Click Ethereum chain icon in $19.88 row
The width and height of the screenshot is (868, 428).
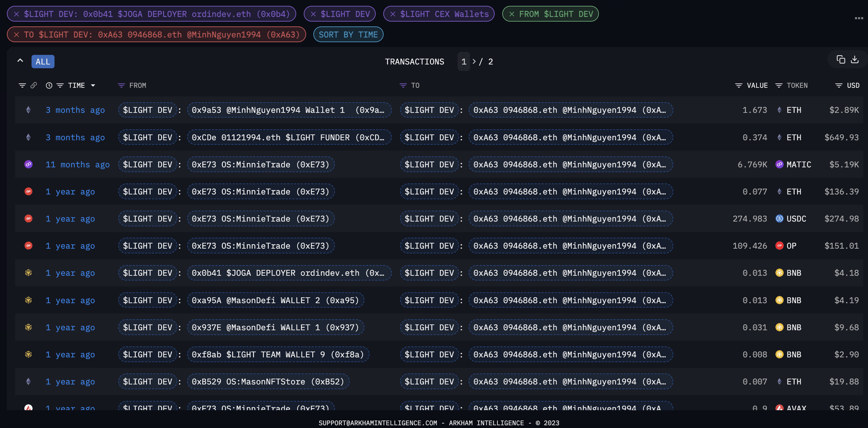click(x=28, y=382)
